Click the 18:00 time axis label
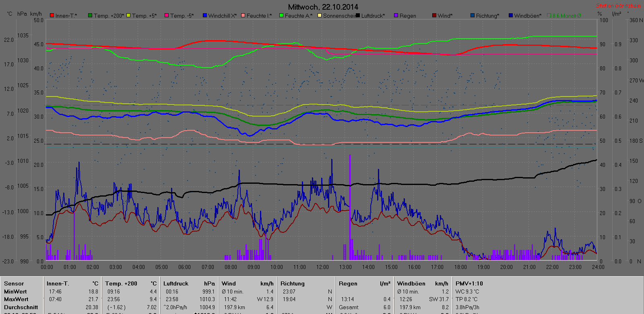 click(x=460, y=267)
